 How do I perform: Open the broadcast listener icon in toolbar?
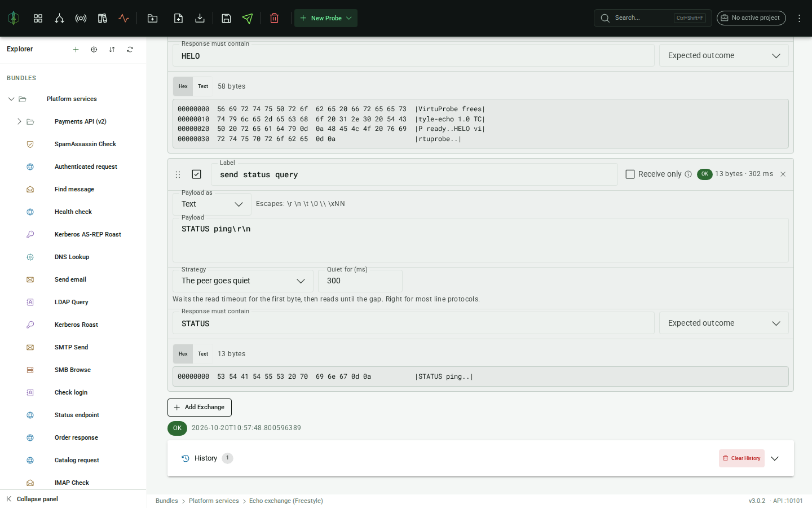coord(81,18)
